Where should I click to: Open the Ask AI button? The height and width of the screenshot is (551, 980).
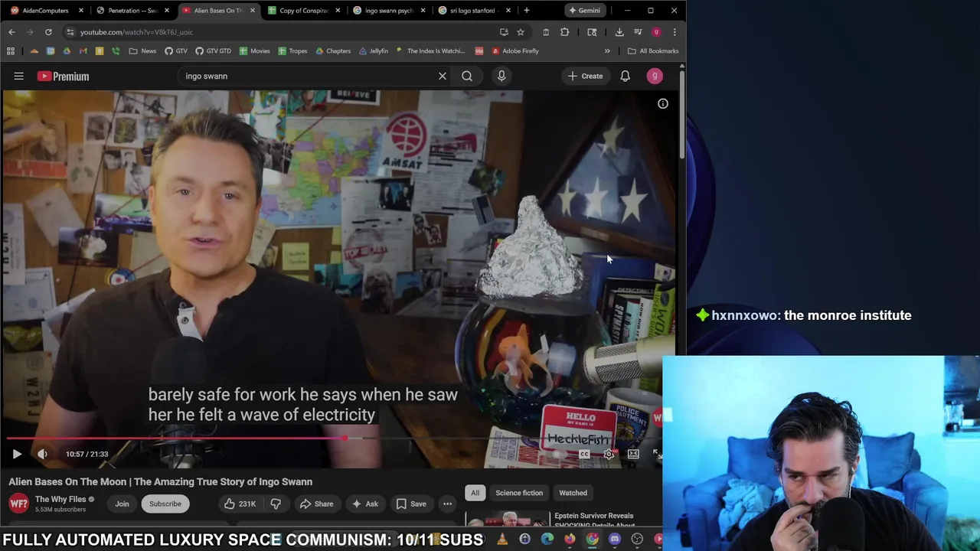(x=364, y=504)
